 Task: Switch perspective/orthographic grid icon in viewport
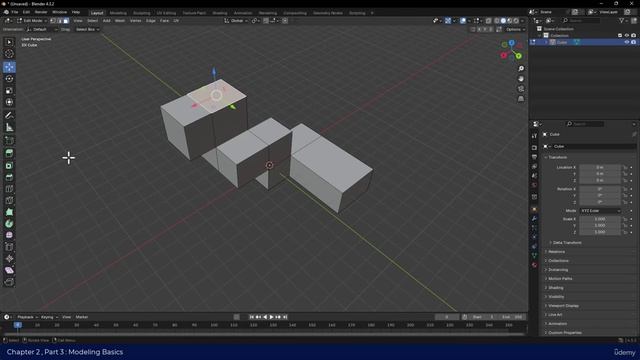(521, 99)
